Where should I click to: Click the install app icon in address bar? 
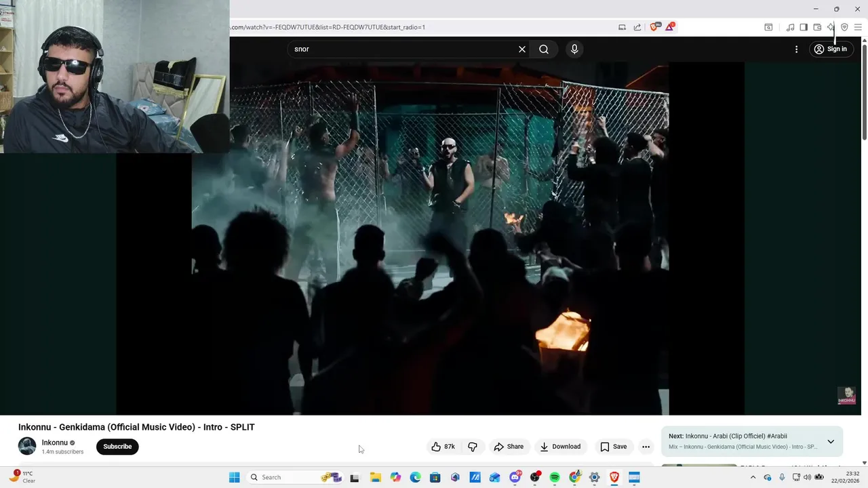(x=622, y=27)
